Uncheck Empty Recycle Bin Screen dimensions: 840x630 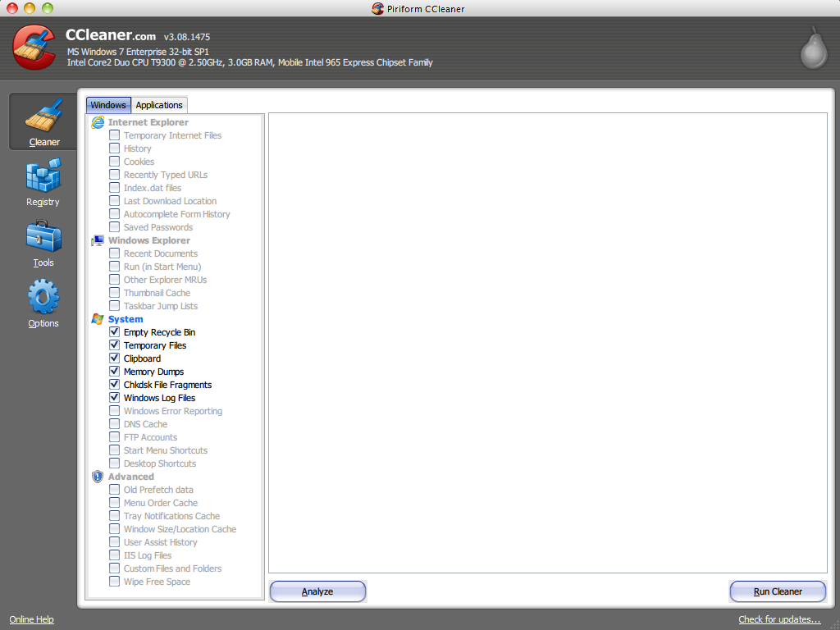coord(114,332)
